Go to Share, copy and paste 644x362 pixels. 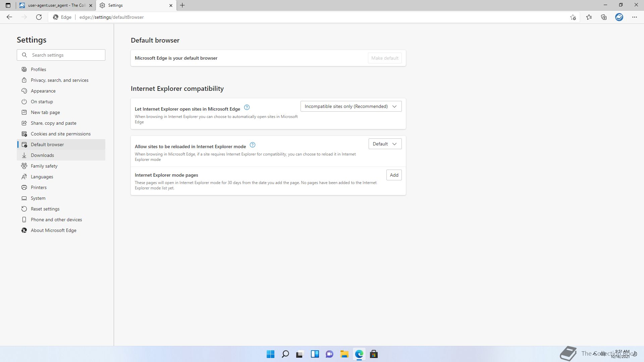[x=61, y=123]
